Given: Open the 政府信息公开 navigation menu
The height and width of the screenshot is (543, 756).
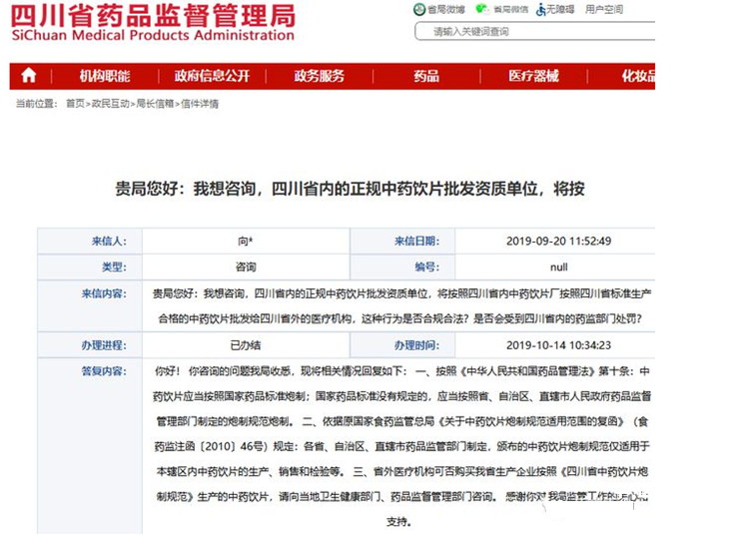Looking at the screenshot, I should [x=212, y=76].
